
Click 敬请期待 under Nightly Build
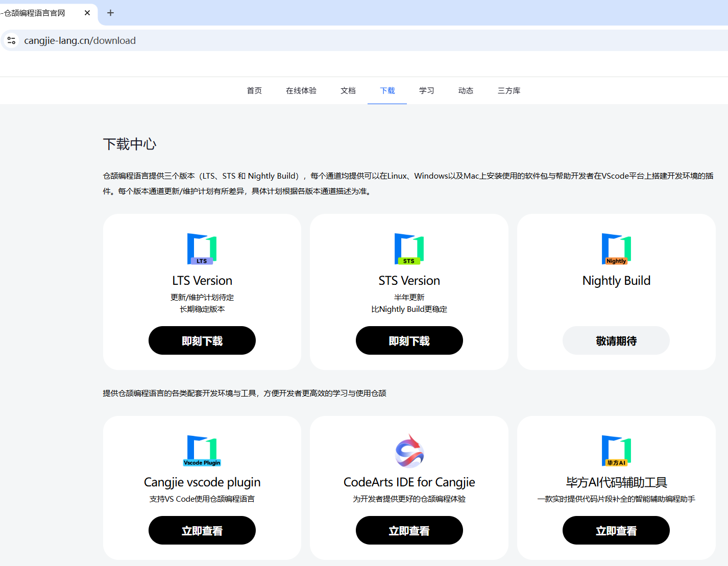[616, 340]
